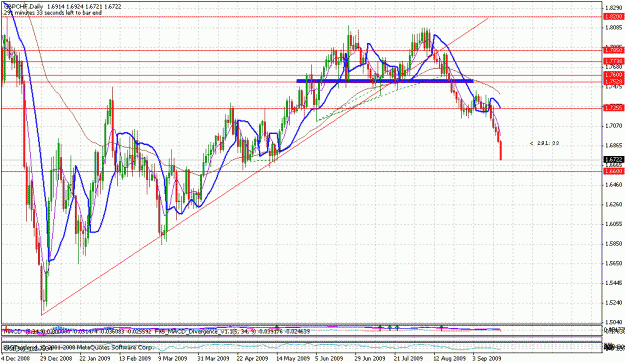Screen dimensions: 625x363
Task: Click the '4 Dec 2008' date on time axis
Action: pos(15,359)
